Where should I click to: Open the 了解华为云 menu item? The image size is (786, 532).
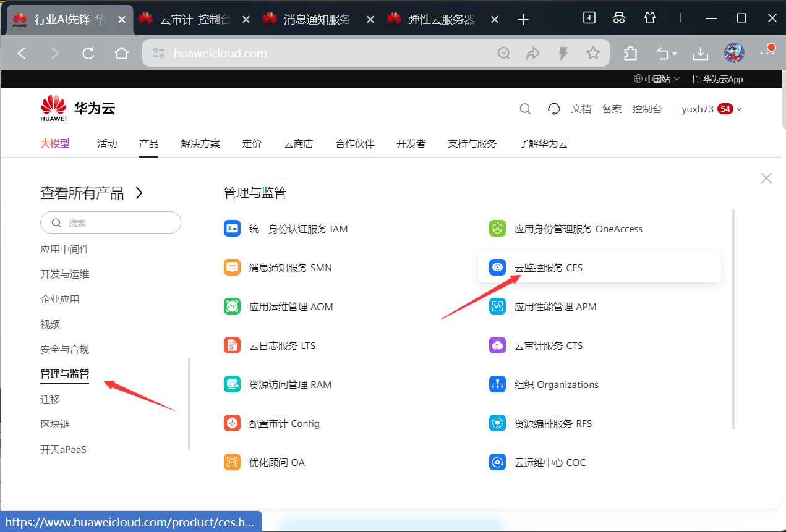[544, 143]
